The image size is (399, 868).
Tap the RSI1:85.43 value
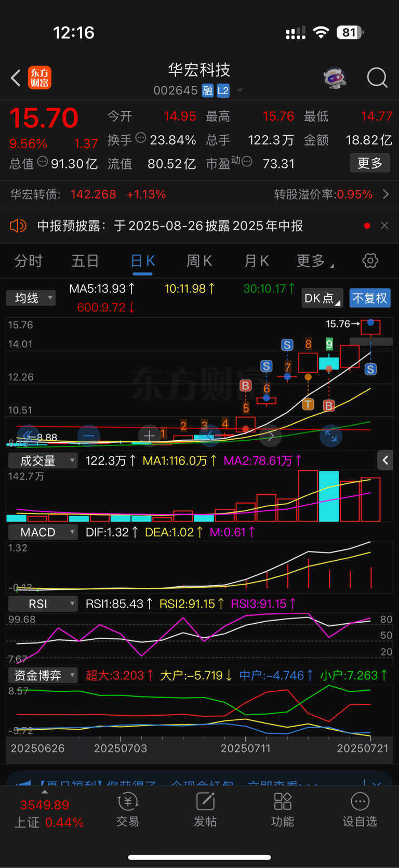[119, 604]
